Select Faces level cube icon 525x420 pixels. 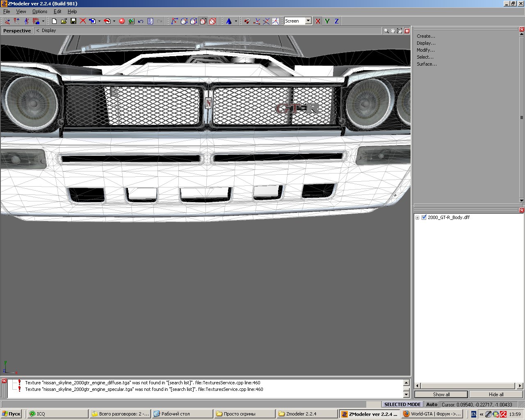(x=194, y=21)
